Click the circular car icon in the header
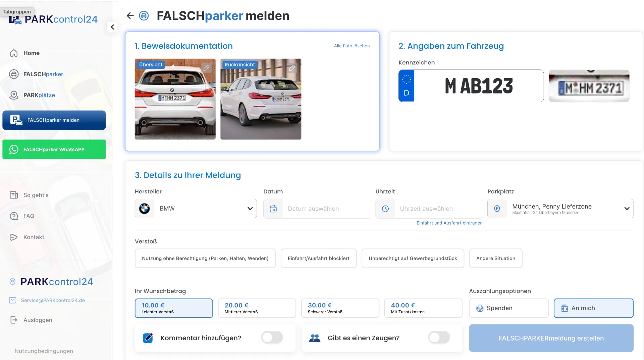The height and width of the screenshot is (360, 644). [144, 15]
